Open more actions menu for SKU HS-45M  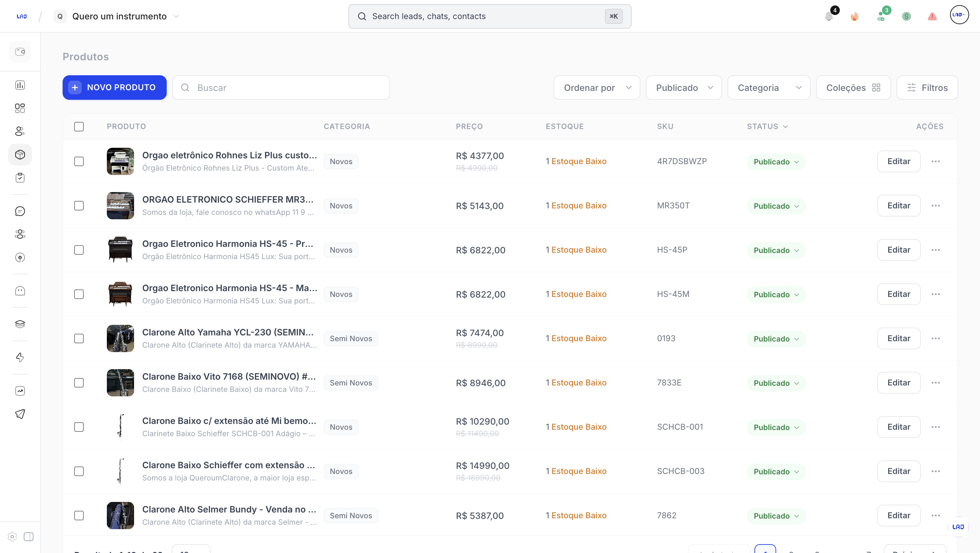[x=936, y=294]
